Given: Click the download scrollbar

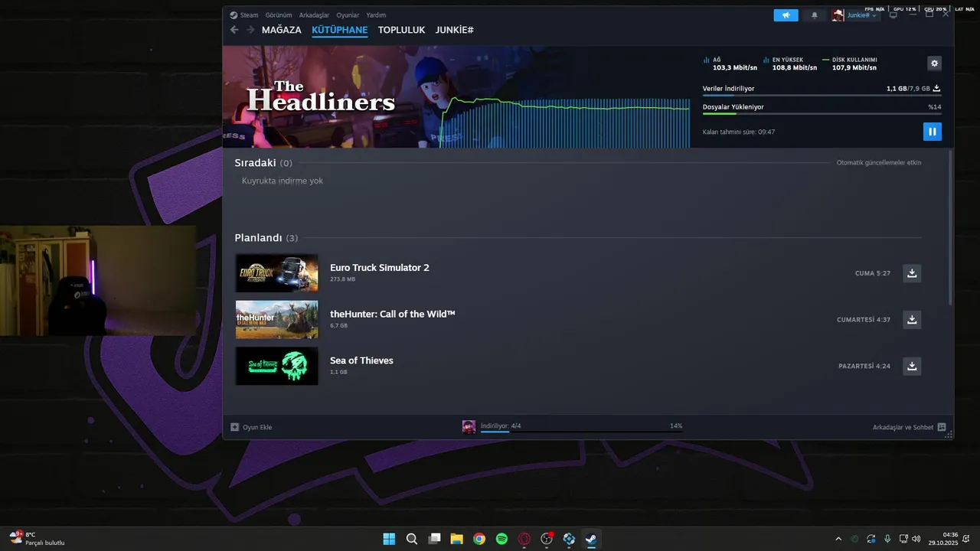Looking at the screenshot, I should 950,227.
